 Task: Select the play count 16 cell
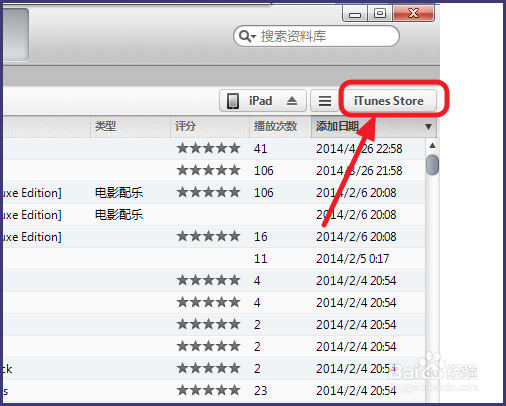[x=260, y=237]
